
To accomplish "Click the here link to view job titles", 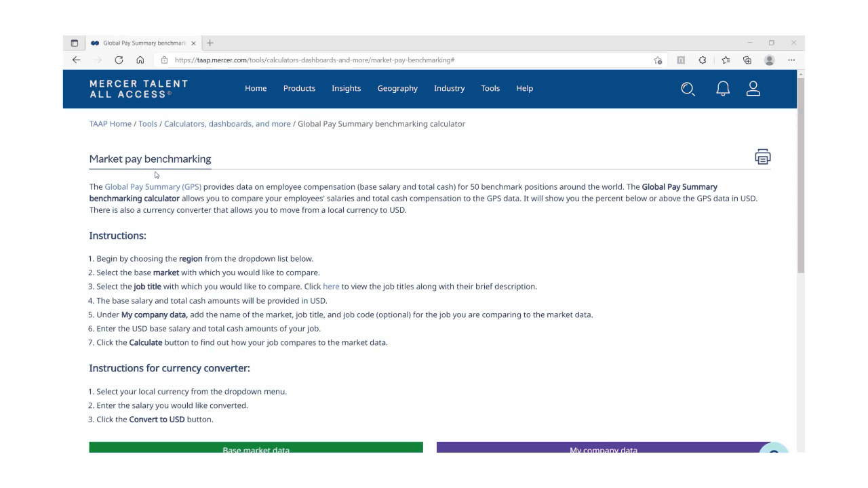I will [331, 286].
